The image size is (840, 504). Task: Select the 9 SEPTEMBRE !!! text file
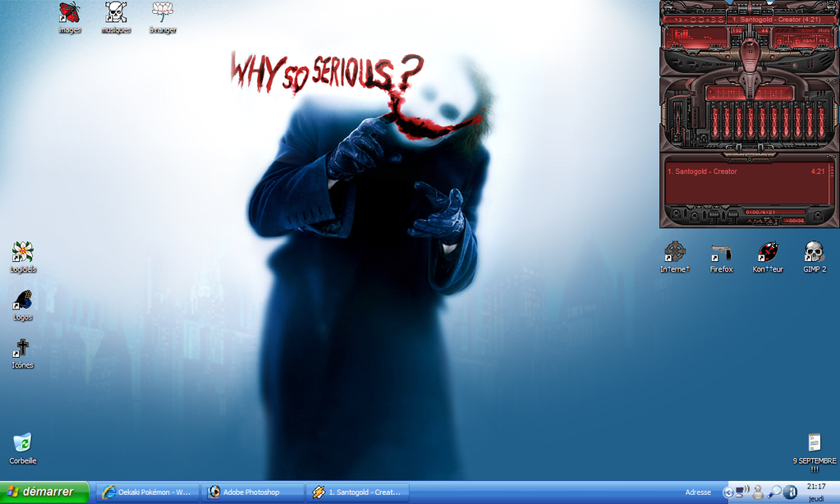[815, 453]
